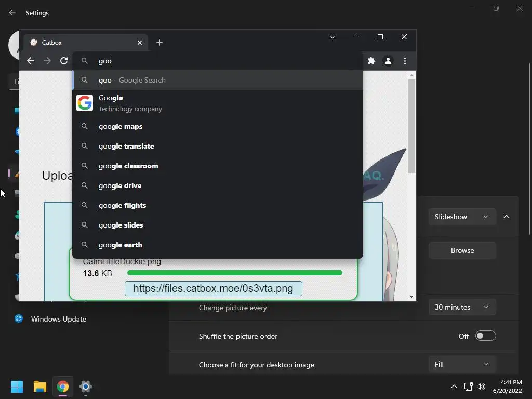Pick 'google drive' suggestion
Screen dimensions: 532x399
(x=218, y=185)
